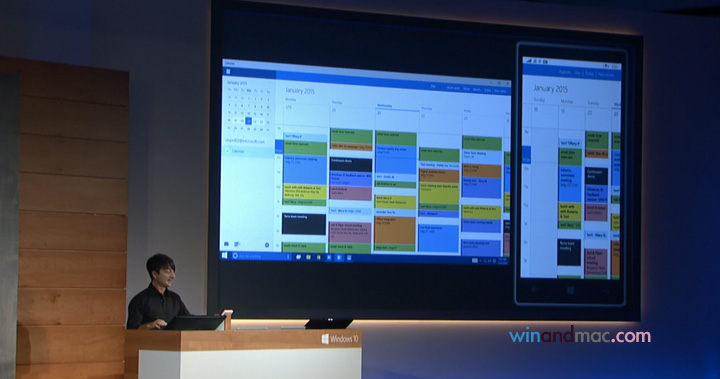Screen dimensions: 720x379
Task: Tap Day on the phone calendar
Action: coord(578,73)
